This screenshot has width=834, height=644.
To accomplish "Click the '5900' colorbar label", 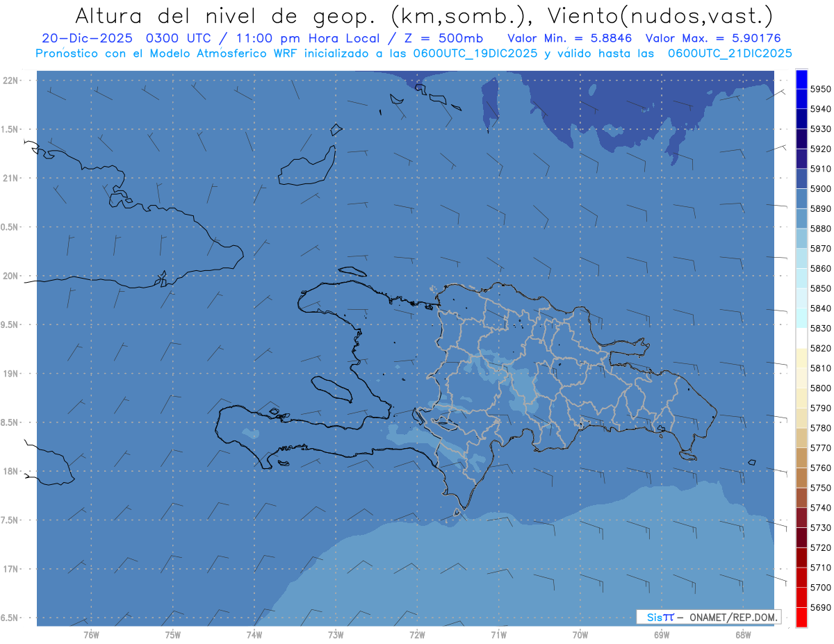I will pos(821,188).
